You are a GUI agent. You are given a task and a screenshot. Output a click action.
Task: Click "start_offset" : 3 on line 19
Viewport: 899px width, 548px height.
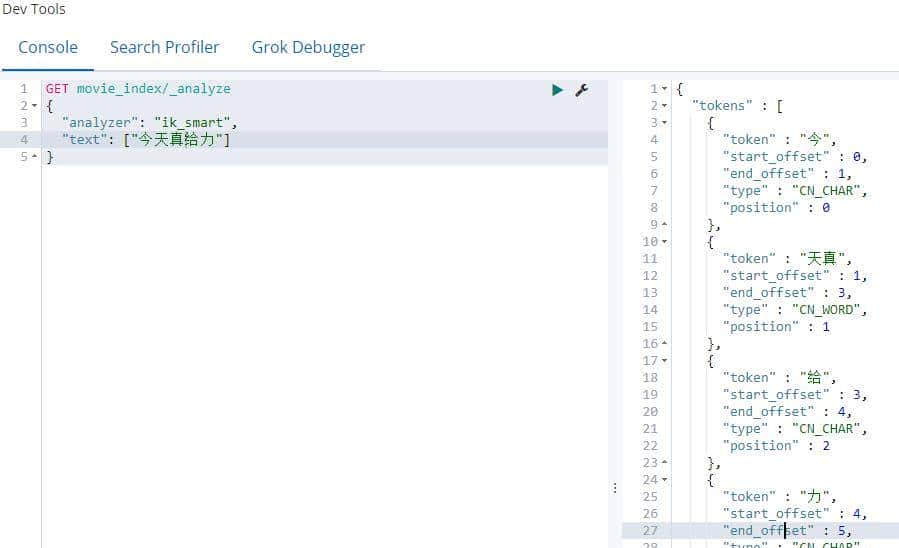pos(795,394)
